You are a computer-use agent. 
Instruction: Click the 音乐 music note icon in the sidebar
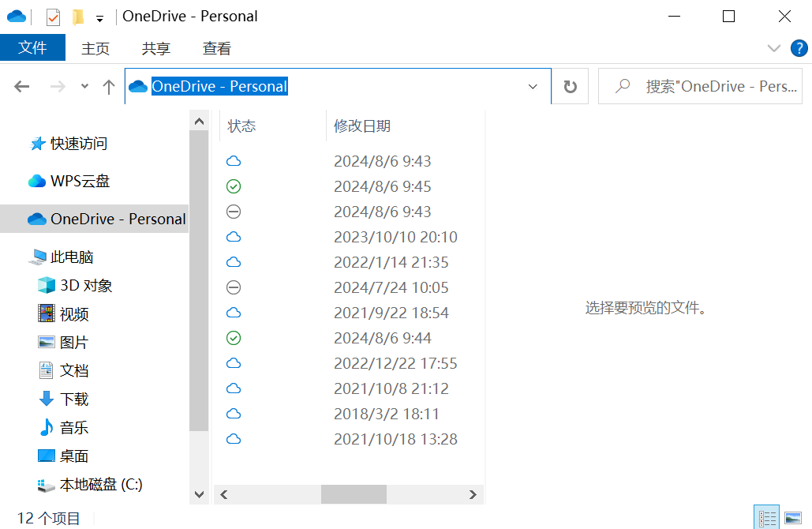coord(47,427)
